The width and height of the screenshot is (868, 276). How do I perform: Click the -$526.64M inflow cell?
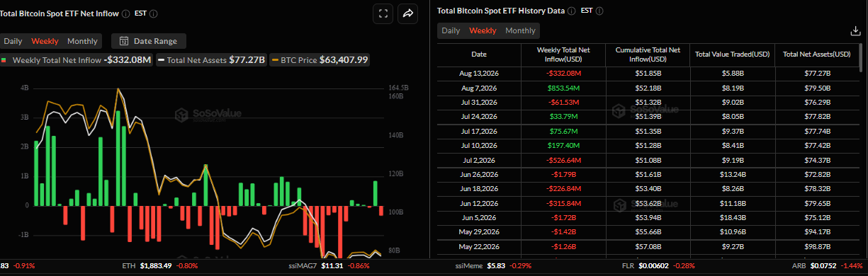click(564, 160)
